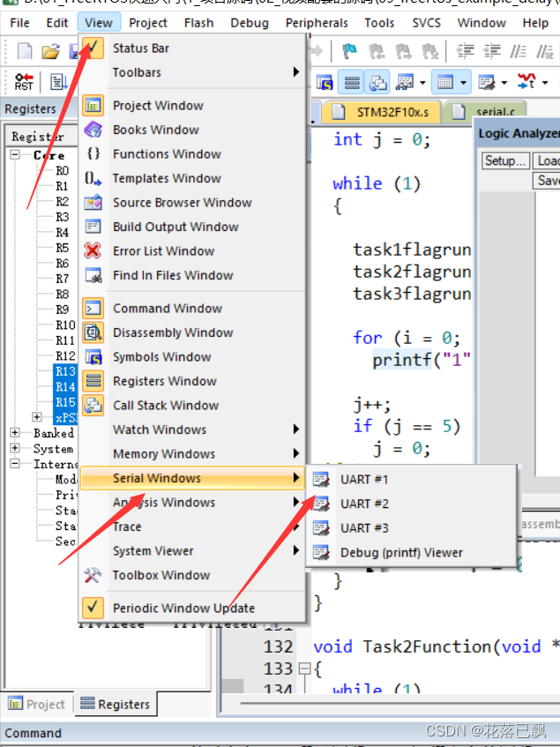Image resolution: width=560 pixels, height=747 pixels.
Task: Open the Peripherals menu
Action: tap(317, 23)
